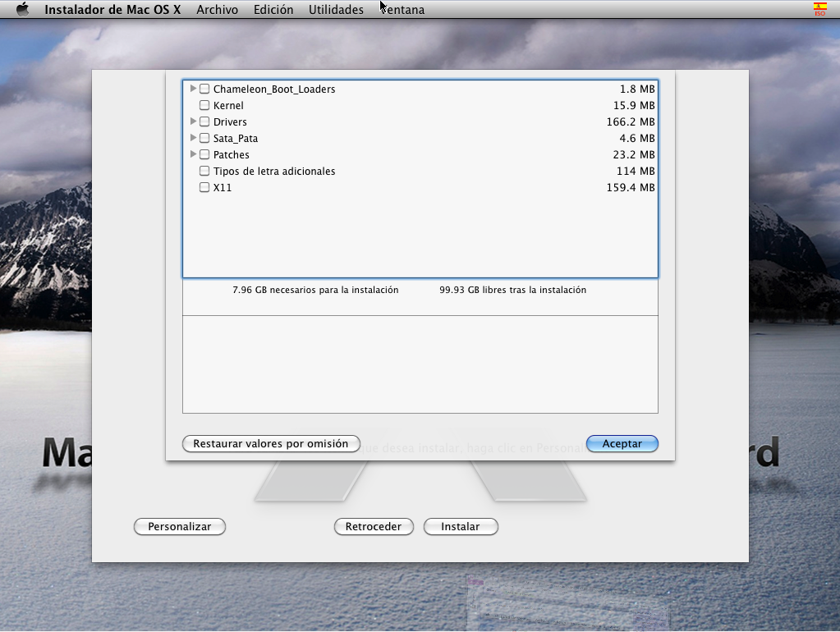The width and height of the screenshot is (840, 632).
Task: Click the Aceptar button
Action: point(622,443)
